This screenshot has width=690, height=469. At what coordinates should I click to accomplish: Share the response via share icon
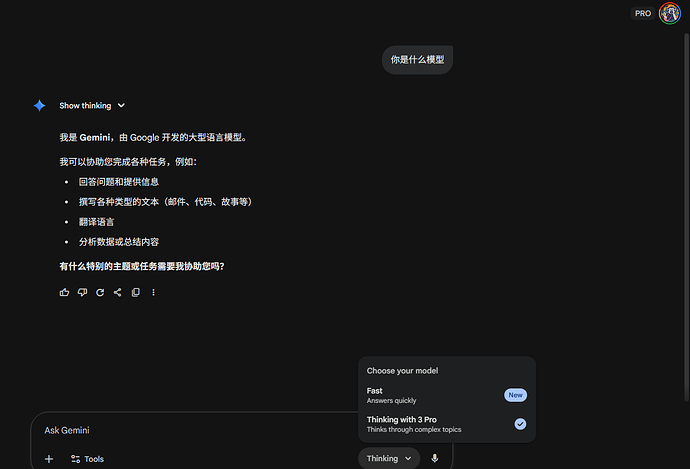point(117,292)
